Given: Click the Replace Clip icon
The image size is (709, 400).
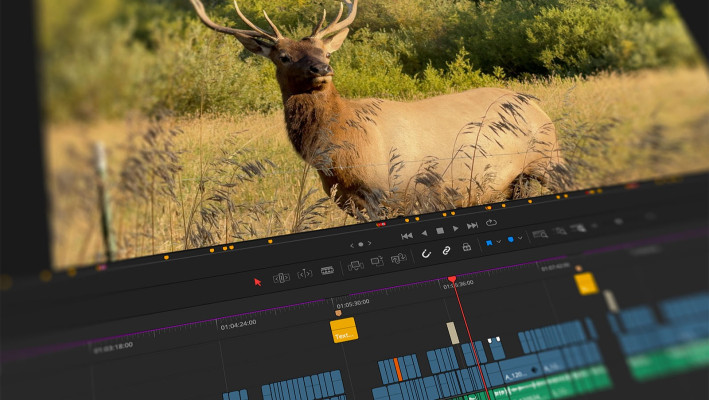Looking at the screenshot, I should pyautogui.click(x=398, y=258).
